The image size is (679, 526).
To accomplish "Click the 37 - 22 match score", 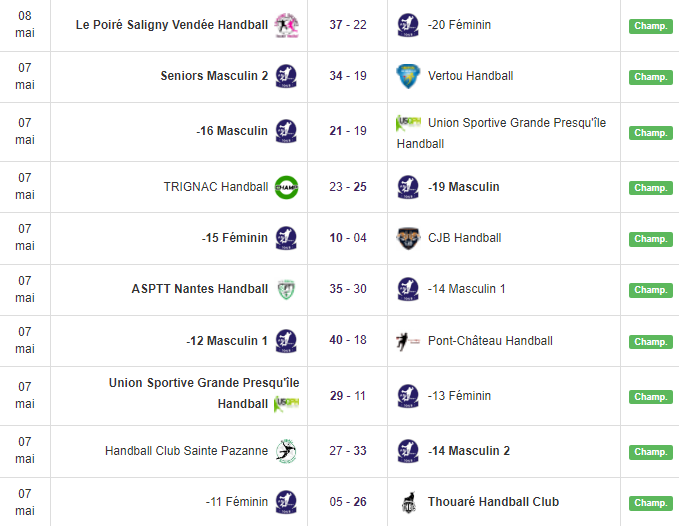I will (348, 25).
